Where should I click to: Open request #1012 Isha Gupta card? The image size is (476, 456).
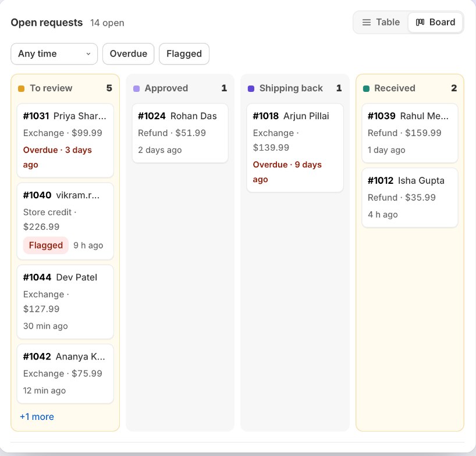click(410, 198)
